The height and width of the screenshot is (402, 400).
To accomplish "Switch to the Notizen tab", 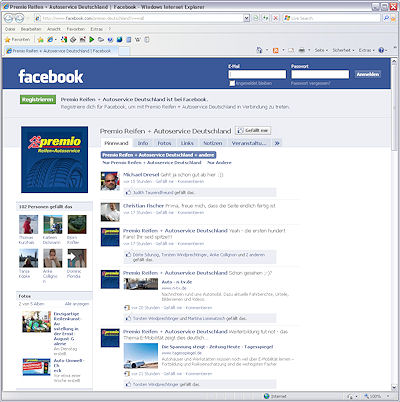I will point(213,143).
